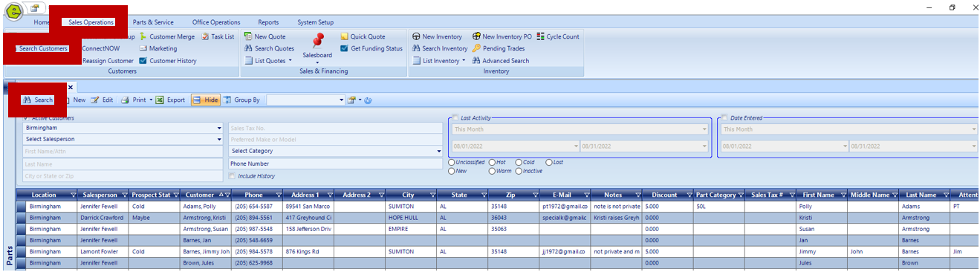Open Customer History

(168, 61)
